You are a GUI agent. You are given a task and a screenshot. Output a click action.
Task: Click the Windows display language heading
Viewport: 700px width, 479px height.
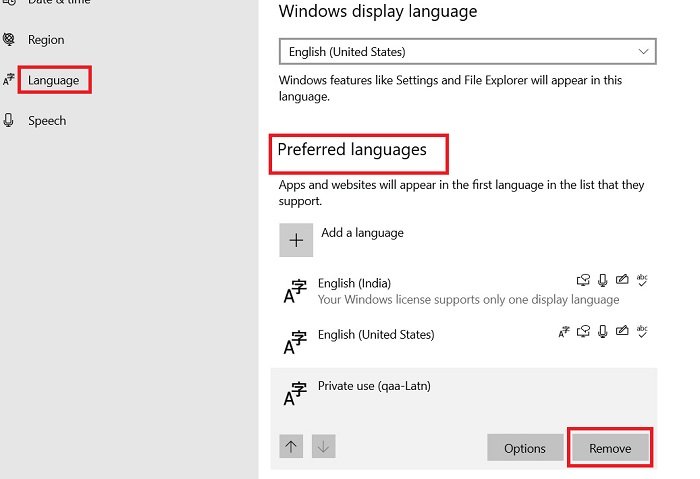pos(378,11)
